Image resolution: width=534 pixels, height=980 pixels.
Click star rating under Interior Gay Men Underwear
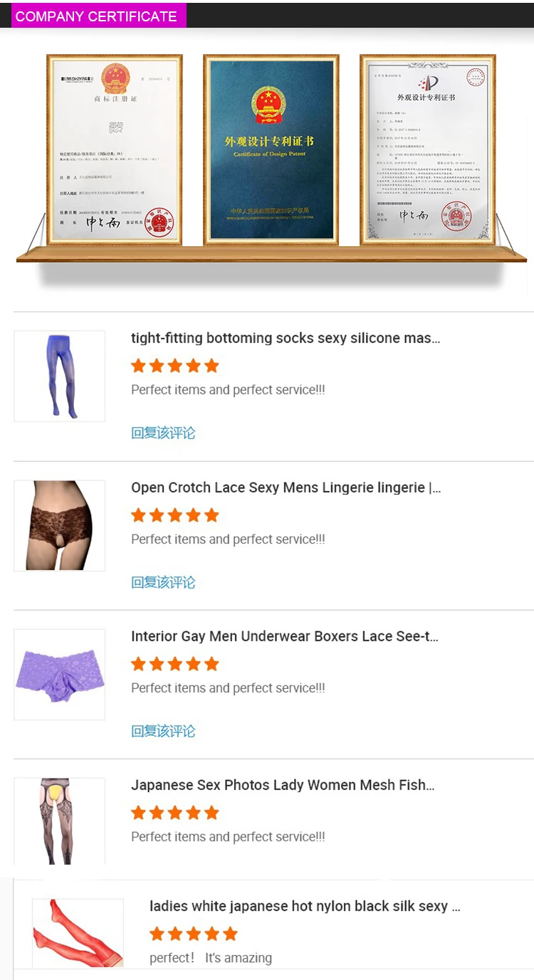coord(175,664)
